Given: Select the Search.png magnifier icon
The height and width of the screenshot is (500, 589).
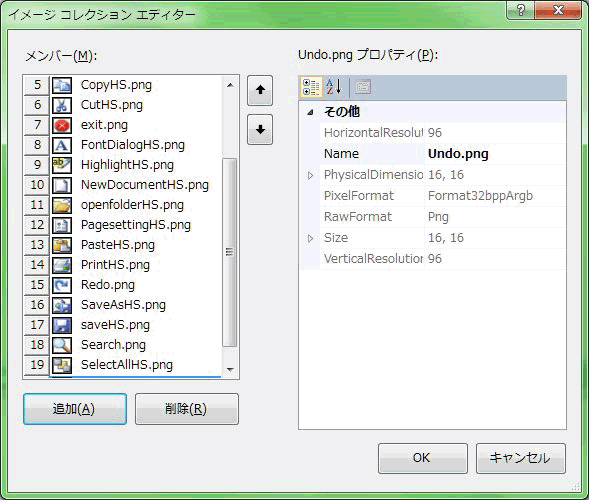Looking at the screenshot, I should [x=62, y=345].
